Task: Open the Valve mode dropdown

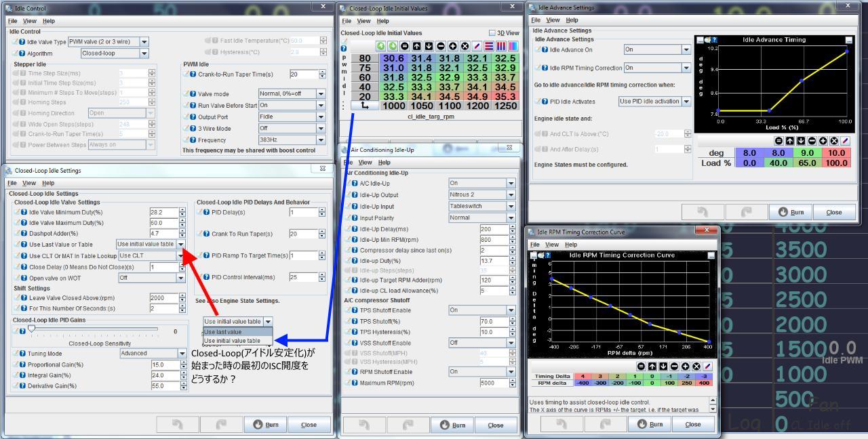Action: coord(321,93)
